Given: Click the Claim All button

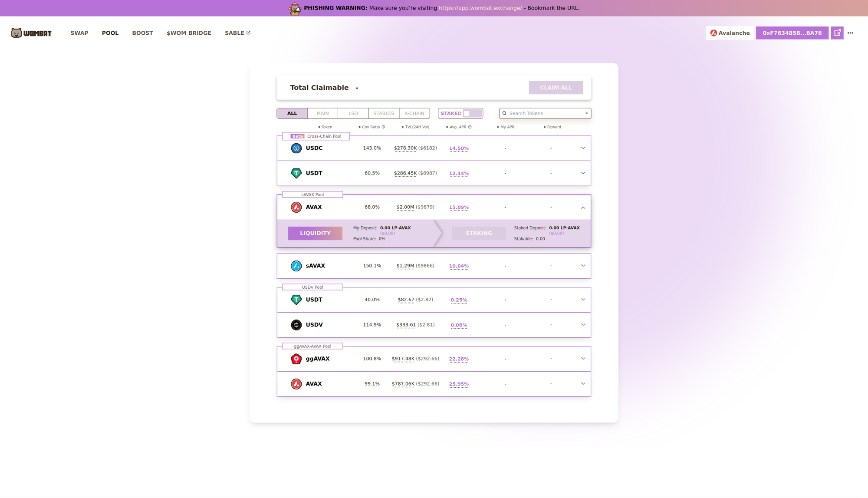Looking at the screenshot, I should (556, 88).
